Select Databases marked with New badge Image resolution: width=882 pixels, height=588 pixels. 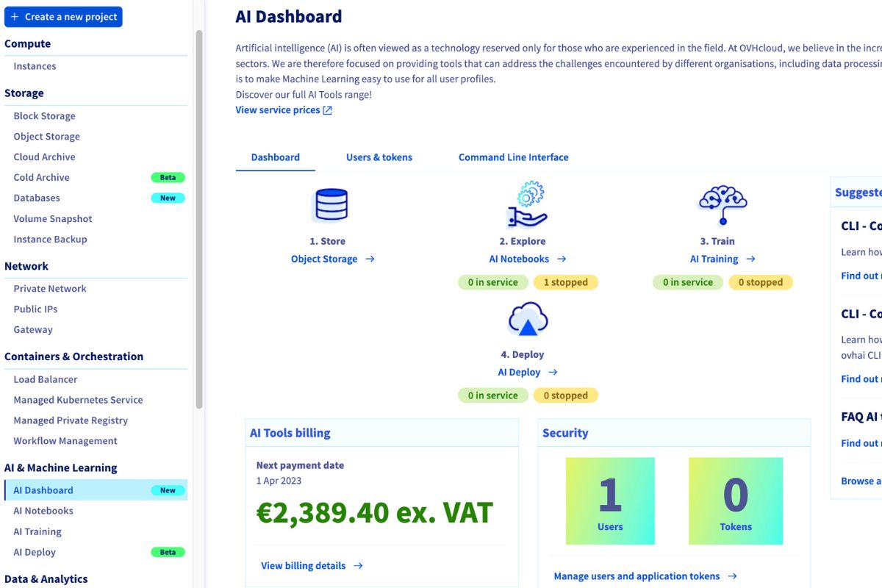[x=36, y=198]
